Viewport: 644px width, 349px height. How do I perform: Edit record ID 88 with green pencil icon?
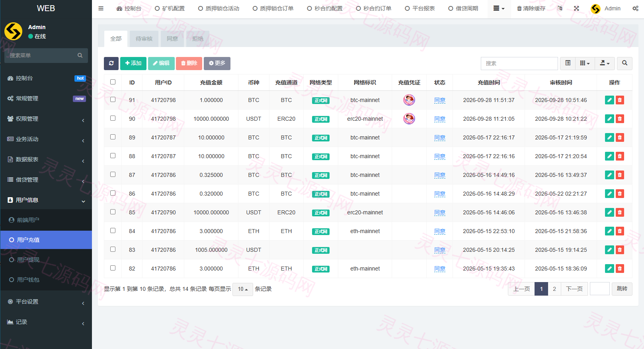[609, 156]
